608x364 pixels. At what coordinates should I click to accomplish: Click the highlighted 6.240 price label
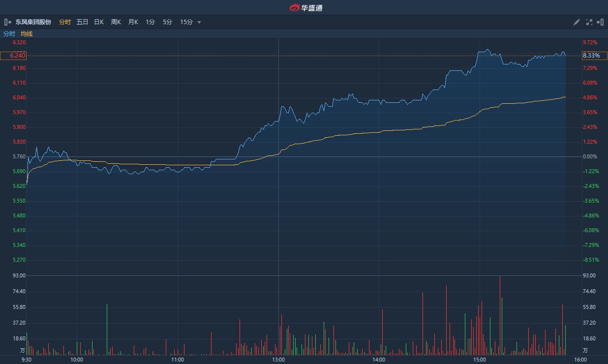(13, 56)
